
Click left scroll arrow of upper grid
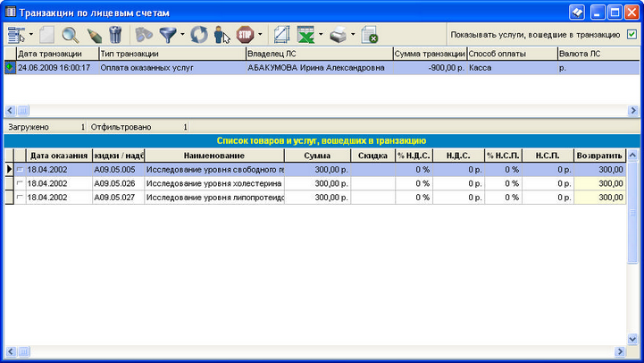pos(10,110)
